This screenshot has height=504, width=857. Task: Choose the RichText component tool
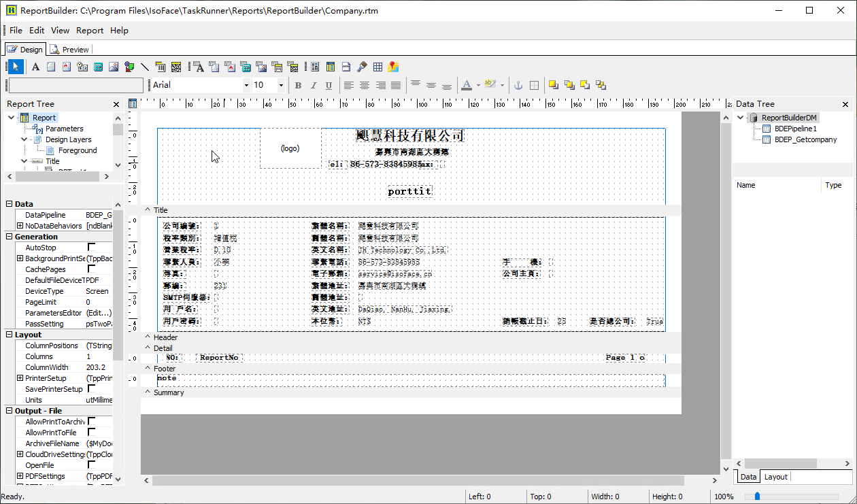tap(67, 67)
